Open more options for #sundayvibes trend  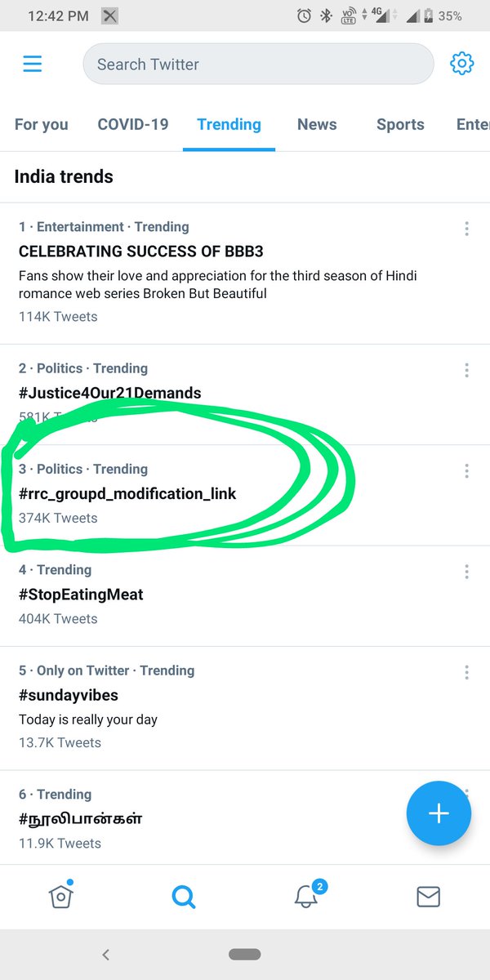pyautogui.click(x=466, y=672)
